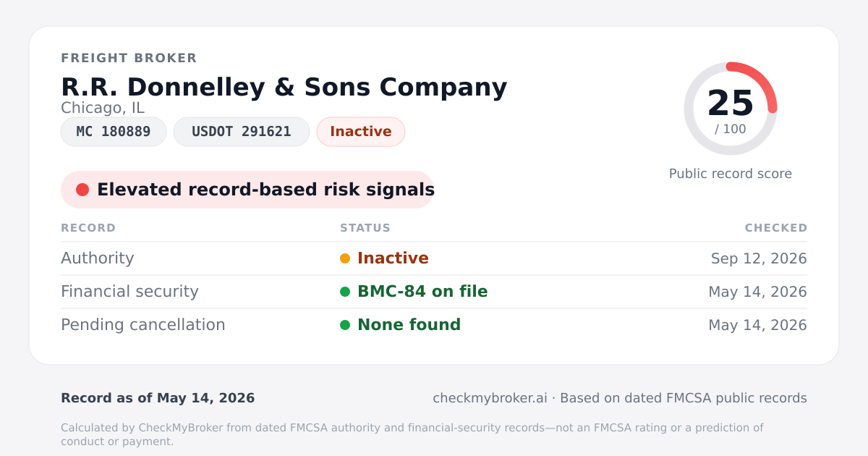The image size is (868, 456).
Task: Click the checkmybroker.ai footer link
Action: click(490, 398)
